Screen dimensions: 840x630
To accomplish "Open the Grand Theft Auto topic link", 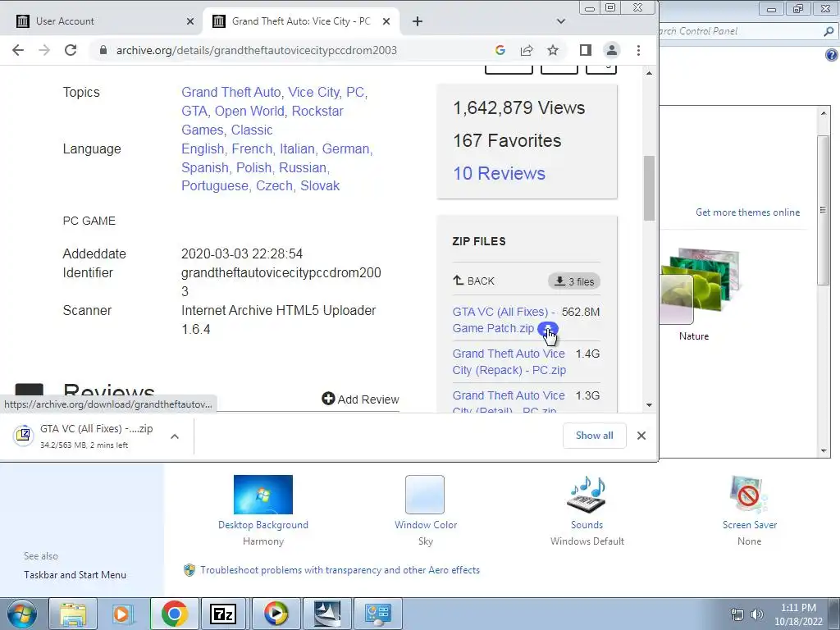I will coord(231,92).
